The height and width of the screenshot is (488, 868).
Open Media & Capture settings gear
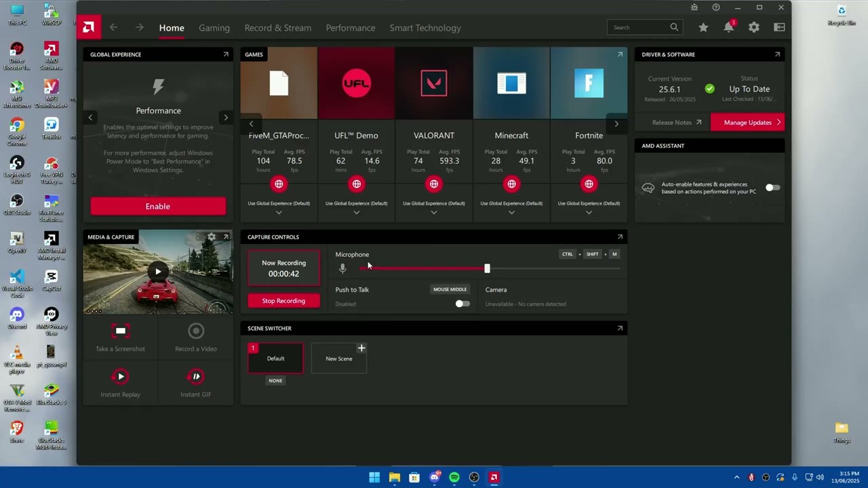click(x=212, y=237)
